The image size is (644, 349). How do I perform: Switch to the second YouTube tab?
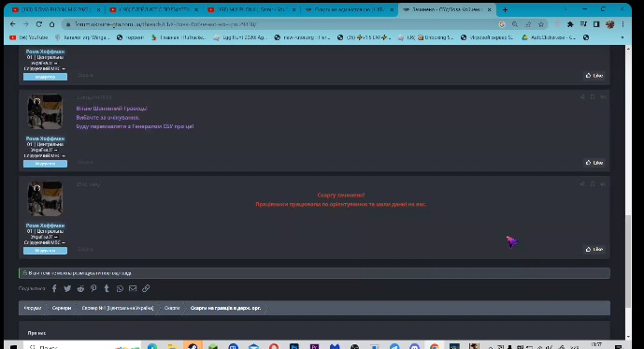coord(150,9)
